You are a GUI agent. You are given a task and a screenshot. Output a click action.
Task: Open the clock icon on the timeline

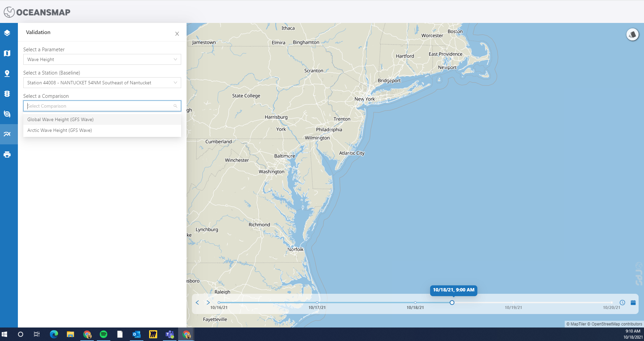pyautogui.click(x=622, y=303)
